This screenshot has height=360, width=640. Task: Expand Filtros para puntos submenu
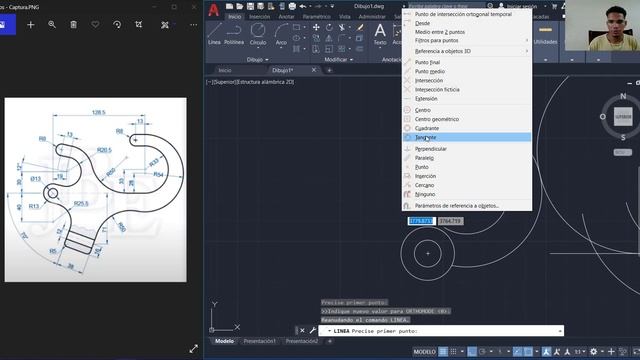(x=467, y=40)
